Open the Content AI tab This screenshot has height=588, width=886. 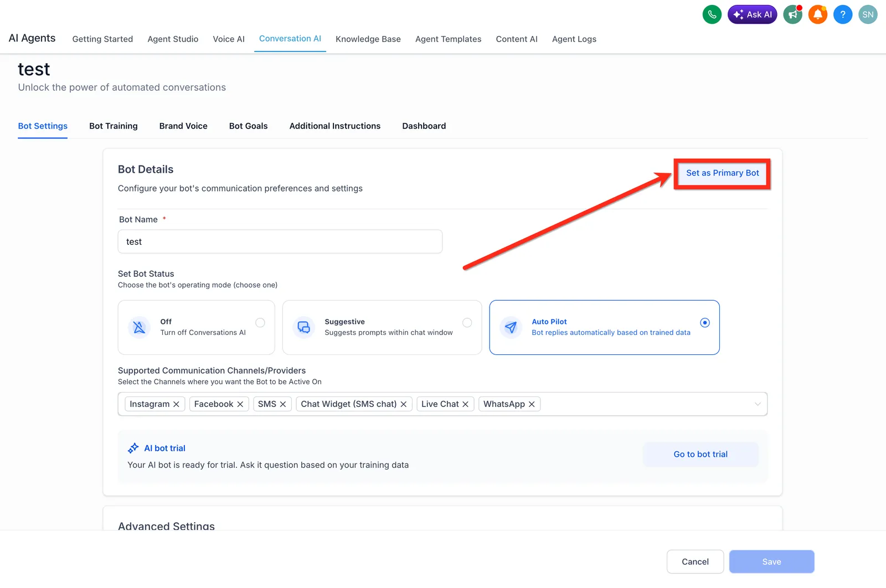[517, 39]
